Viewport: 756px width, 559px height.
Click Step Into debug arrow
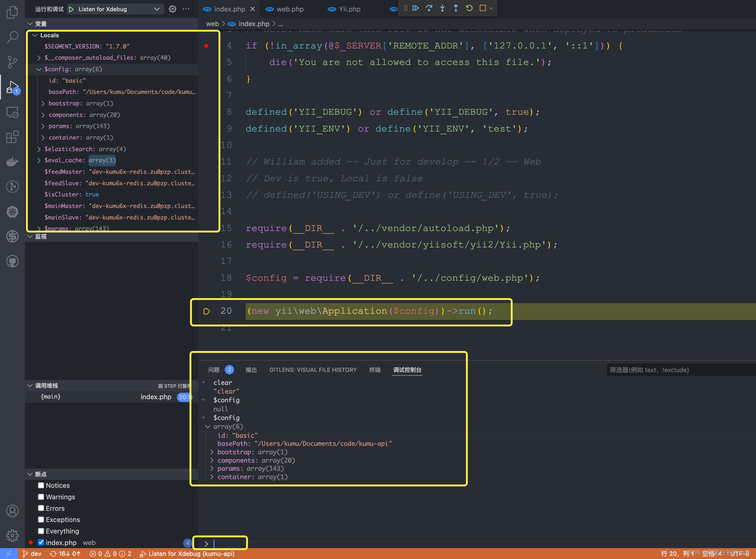[x=442, y=8]
